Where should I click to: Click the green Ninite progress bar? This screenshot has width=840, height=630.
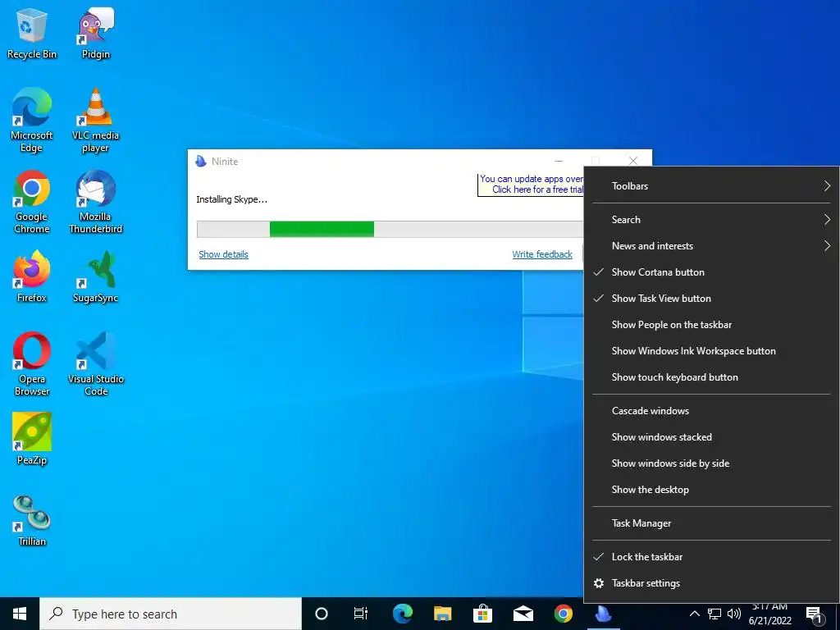coord(322,230)
